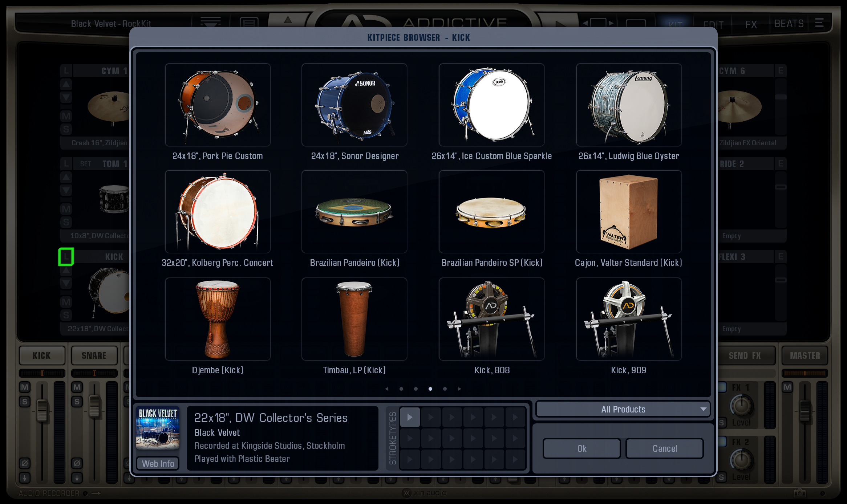Cancel the kitpiece browser
This screenshot has height=504, width=847.
coord(665,448)
